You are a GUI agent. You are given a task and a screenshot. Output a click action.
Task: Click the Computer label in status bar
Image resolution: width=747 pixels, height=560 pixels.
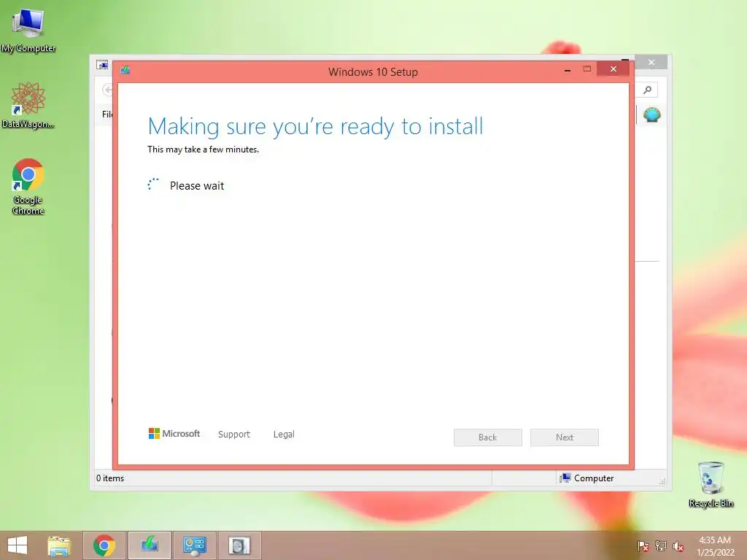click(x=594, y=478)
